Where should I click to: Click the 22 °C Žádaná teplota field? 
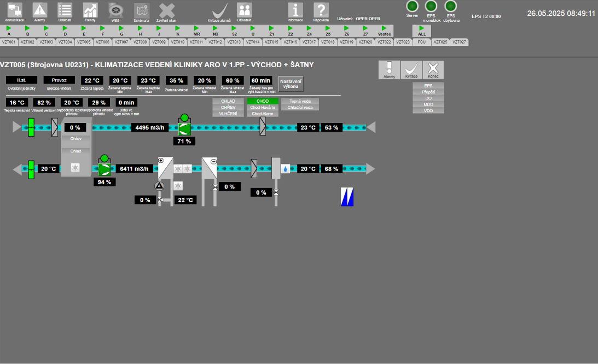click(x=93, y=80)
